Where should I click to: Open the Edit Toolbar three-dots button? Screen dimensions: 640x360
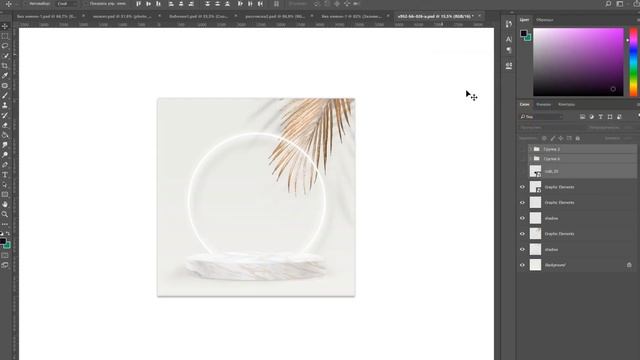point(5,224)
